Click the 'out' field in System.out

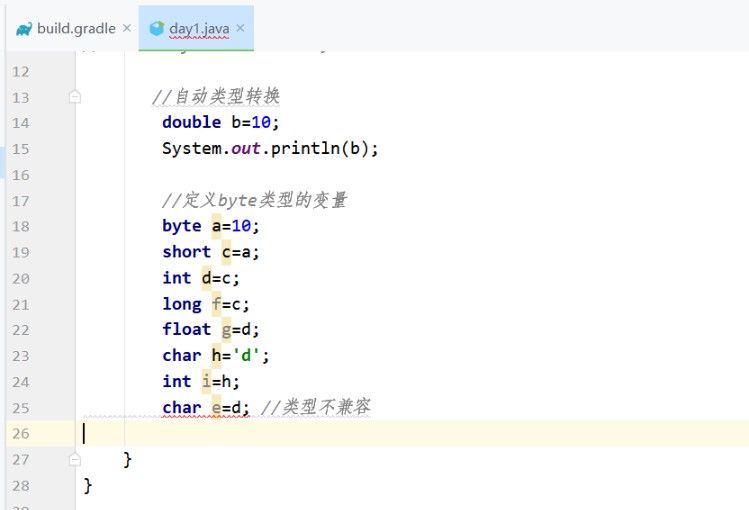click(x=246, y=149)
